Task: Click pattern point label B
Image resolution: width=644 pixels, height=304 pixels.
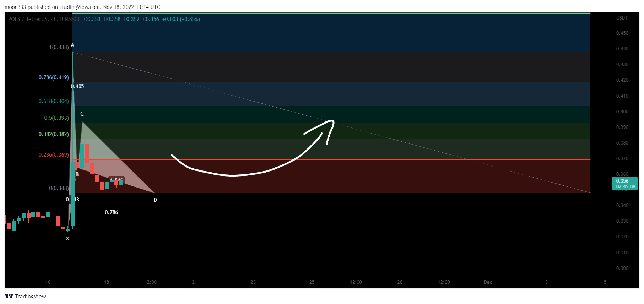Action: pyautogui.click(x=77, y=174)
